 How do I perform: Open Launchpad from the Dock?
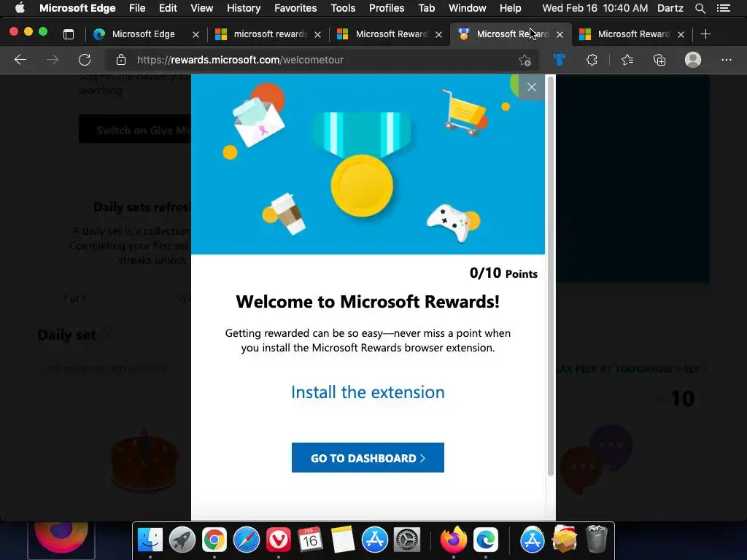(x=182, y=540)
